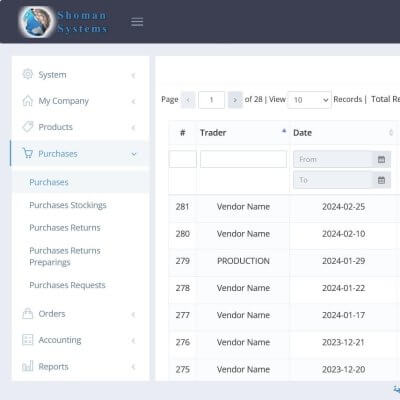Click date 2023-12-21 in row 276
This screenshot has height=400, width=400.
coord(343,342)
